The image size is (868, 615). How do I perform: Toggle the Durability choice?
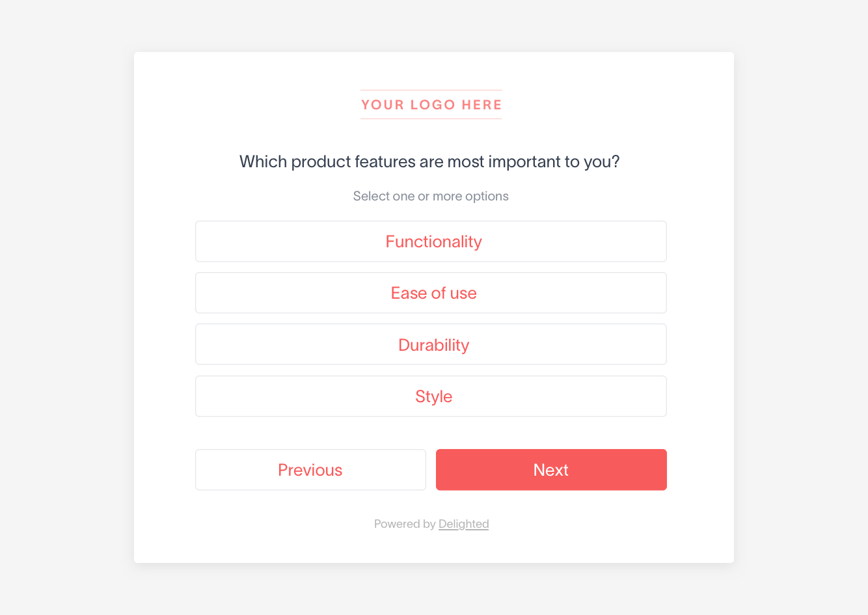pyautogui.click(x=431, y=344)
